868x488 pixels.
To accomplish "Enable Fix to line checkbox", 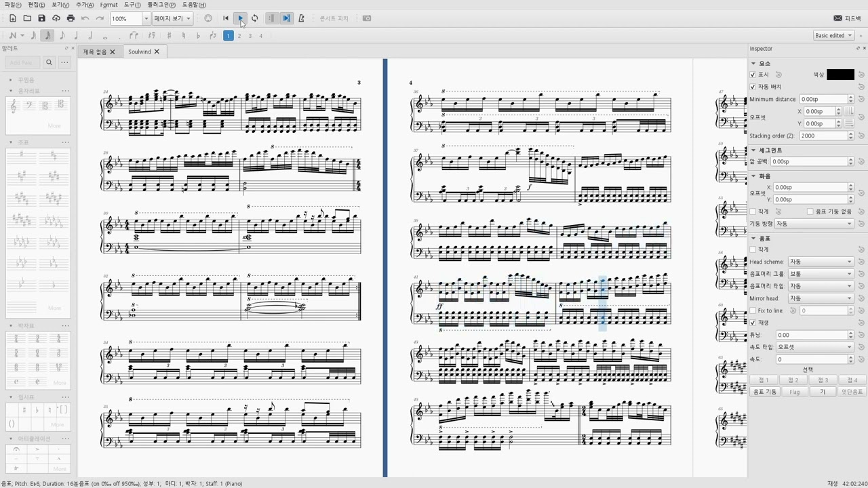I will point(753,310).
